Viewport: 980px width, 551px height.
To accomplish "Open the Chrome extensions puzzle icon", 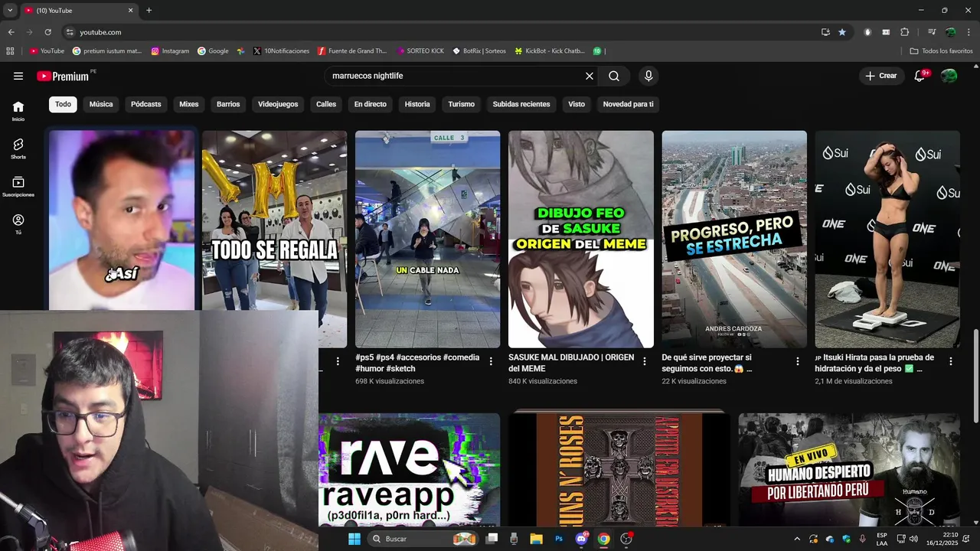I will point(905,32).
